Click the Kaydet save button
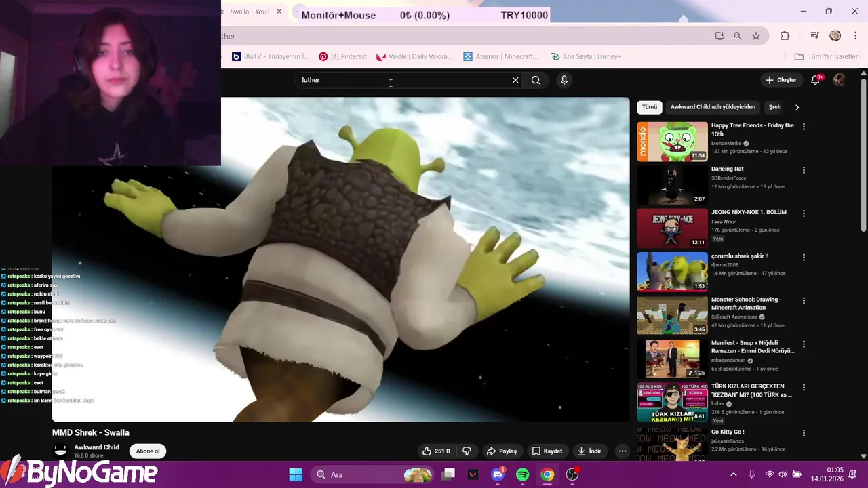Image resolution: width=868 pixels, height=488 pixels. point(547,451)
